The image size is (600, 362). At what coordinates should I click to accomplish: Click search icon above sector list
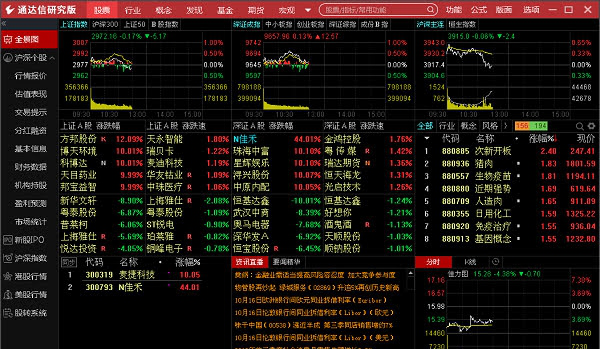[x=580, y=126]
